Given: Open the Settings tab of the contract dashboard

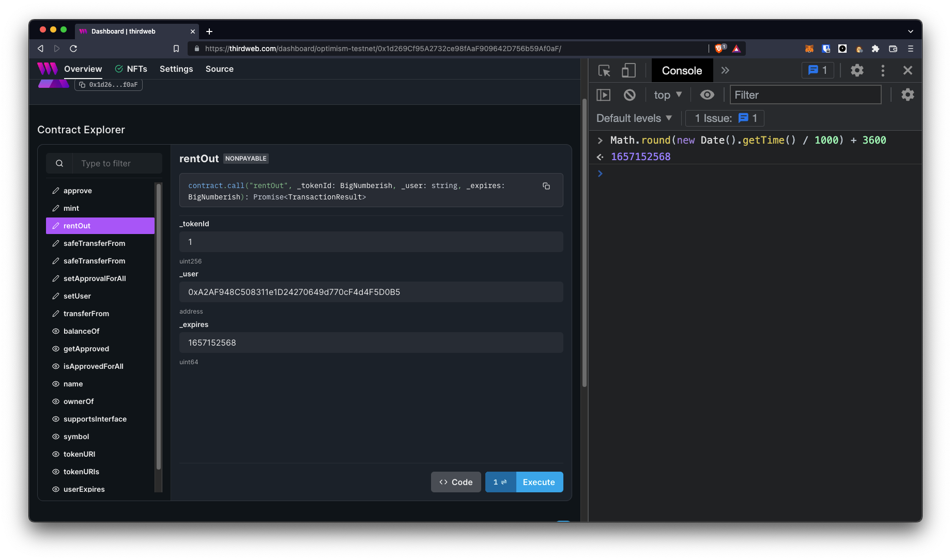Looking at the screenshot, I should click(176, 69).
